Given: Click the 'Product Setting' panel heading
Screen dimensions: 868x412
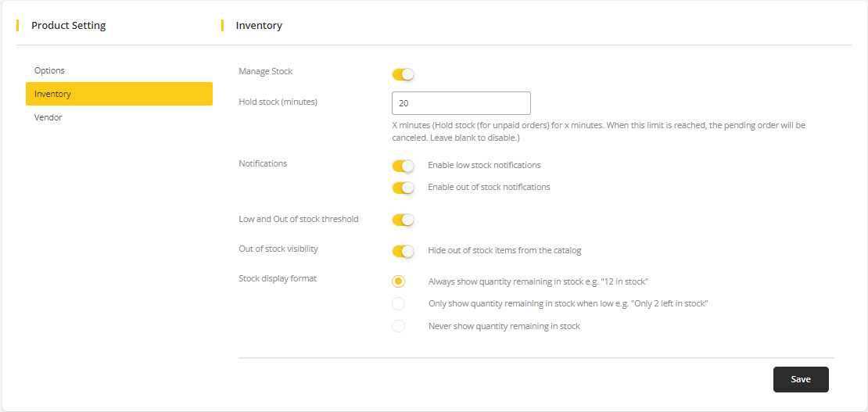Looking at the screenshot, I should [68, 25].
